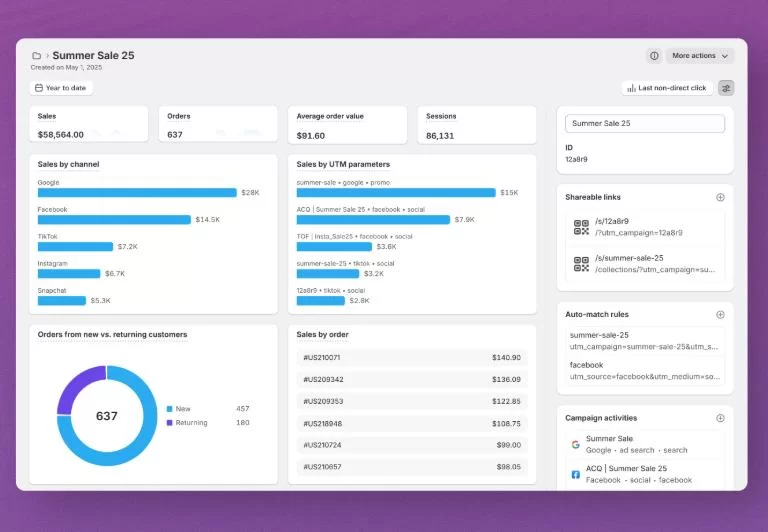Open the filter sliders settings icon

coord(726,88)
